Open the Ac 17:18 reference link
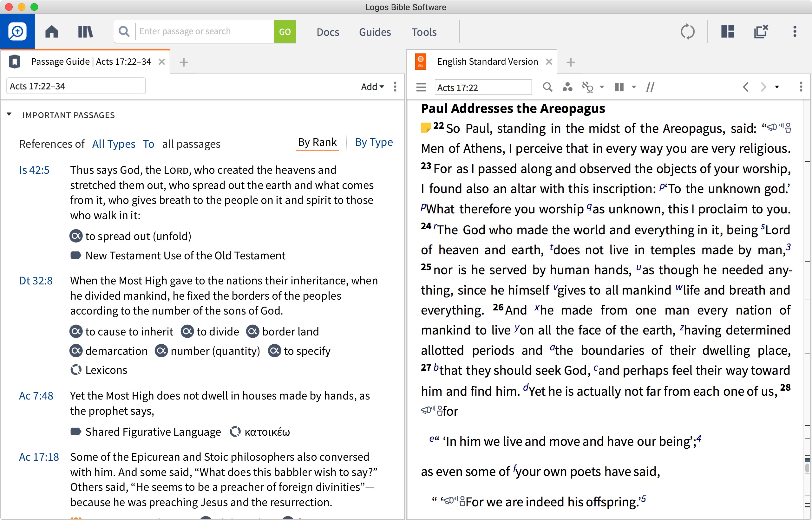Viewport: 812px width, 520px height. (39, 457)
